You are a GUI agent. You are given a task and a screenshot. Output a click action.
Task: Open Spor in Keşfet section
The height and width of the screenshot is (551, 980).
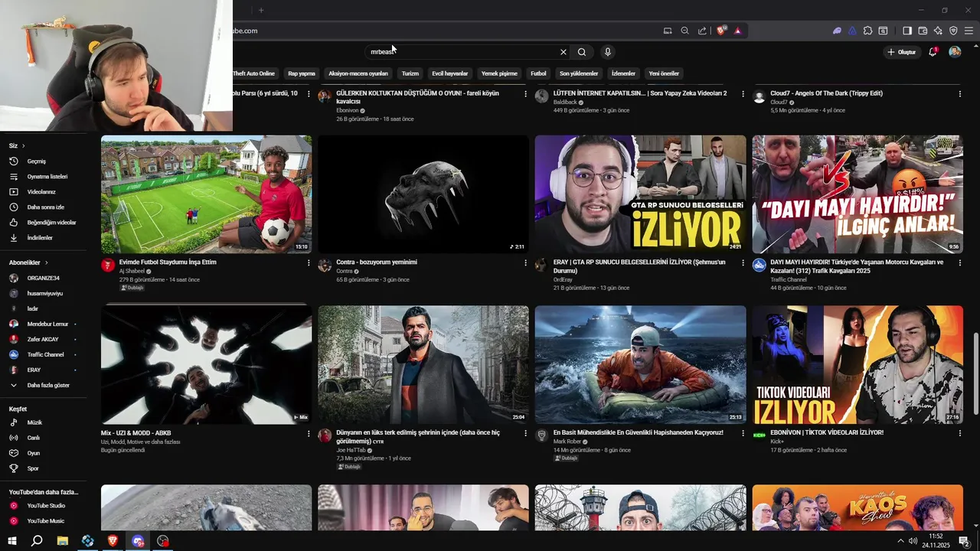coord(33,468)
